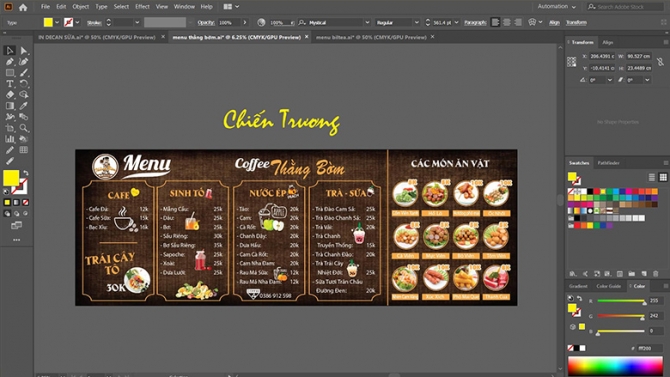Set toolbar fill mode to Gradient
Viewport: 670px width, 377px height.
tap(16, 202)
